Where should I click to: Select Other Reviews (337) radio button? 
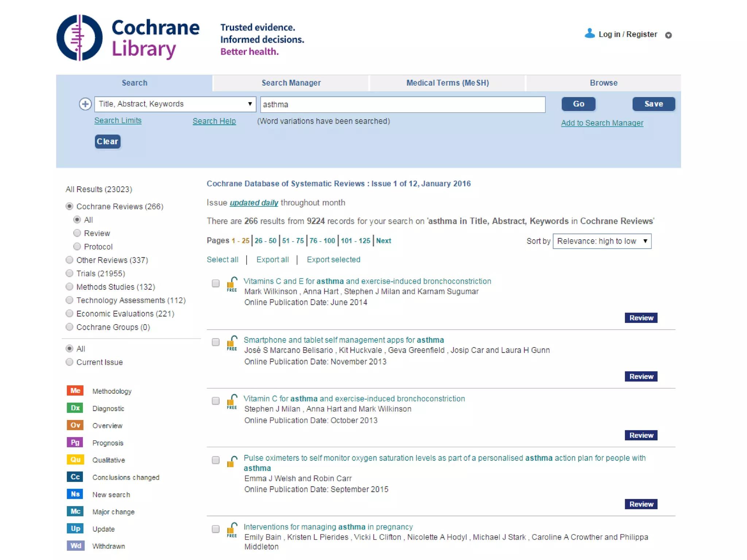pos(69,260)
